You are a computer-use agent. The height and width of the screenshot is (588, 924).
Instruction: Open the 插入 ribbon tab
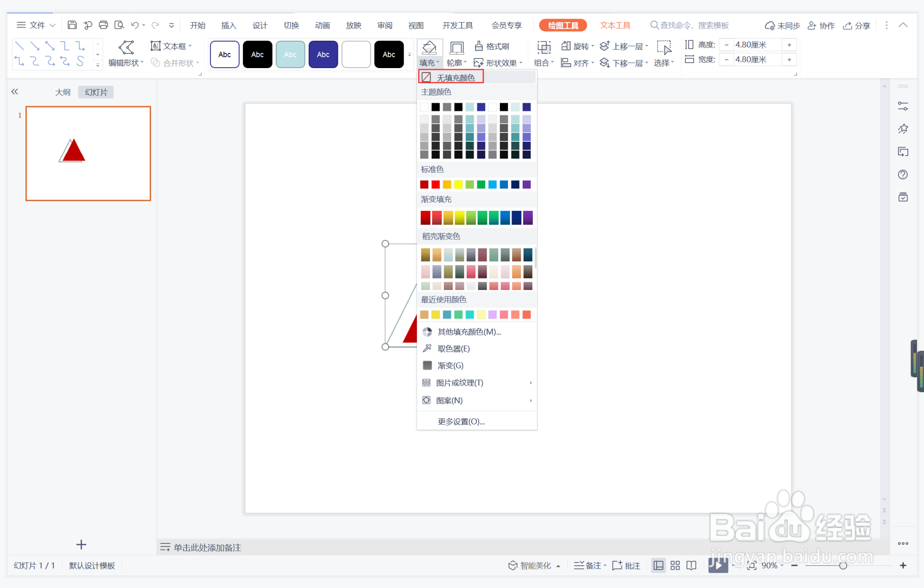point(228,25)
